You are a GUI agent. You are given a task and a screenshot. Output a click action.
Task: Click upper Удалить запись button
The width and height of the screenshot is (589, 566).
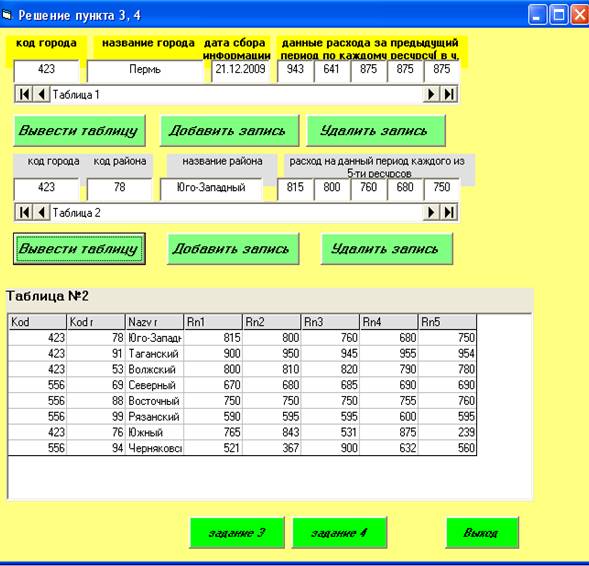pos(376,131)
